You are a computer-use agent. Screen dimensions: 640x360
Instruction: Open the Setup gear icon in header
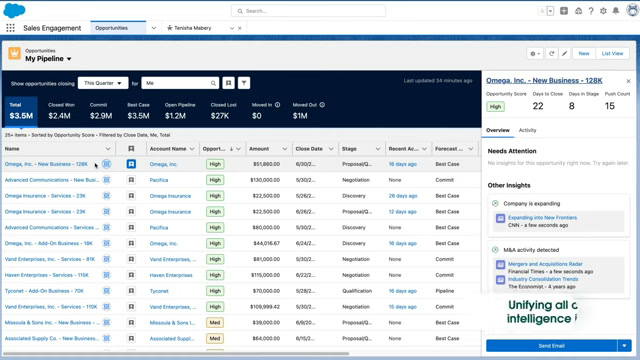pos(603,11)
